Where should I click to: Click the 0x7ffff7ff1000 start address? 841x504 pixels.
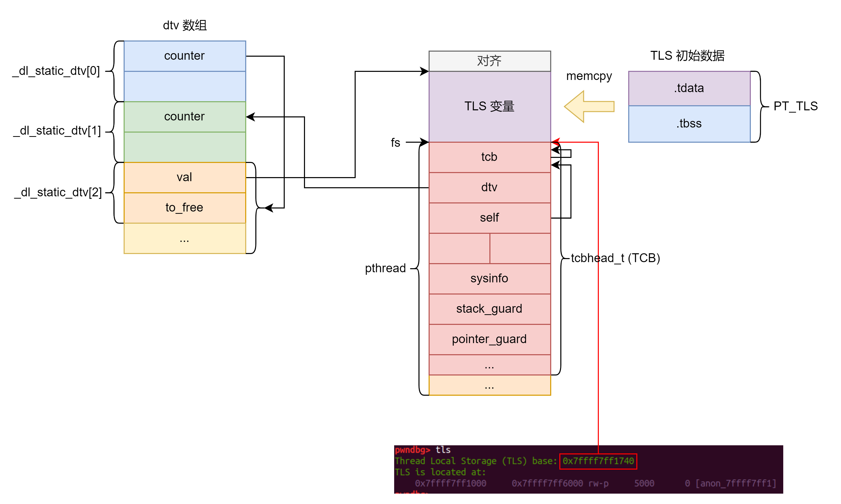450,483
